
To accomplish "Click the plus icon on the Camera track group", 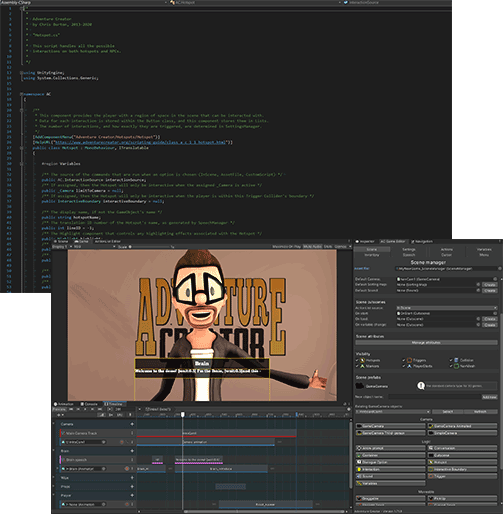I will [132, 424].
